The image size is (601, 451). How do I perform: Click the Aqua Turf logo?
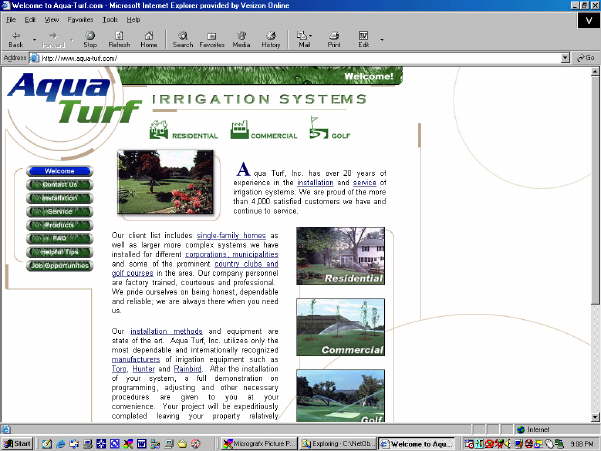pyautogui.click(x=73, y=98)
